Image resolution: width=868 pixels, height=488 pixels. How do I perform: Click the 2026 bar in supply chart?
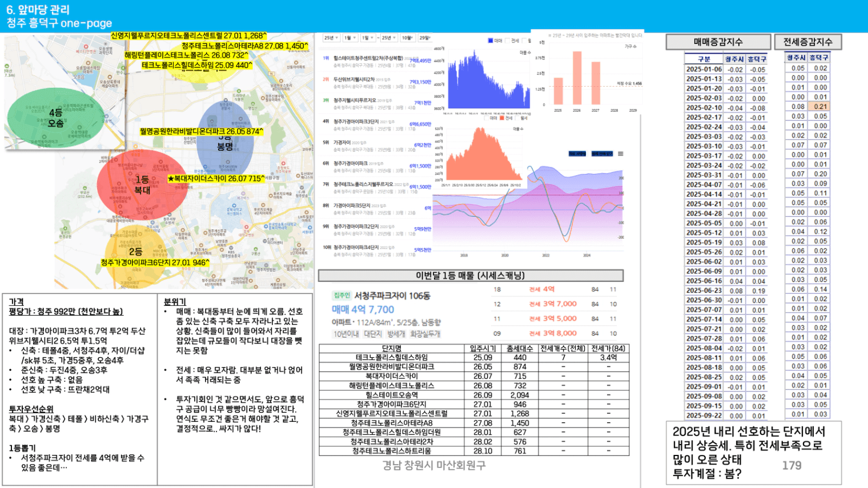point(577,78)
